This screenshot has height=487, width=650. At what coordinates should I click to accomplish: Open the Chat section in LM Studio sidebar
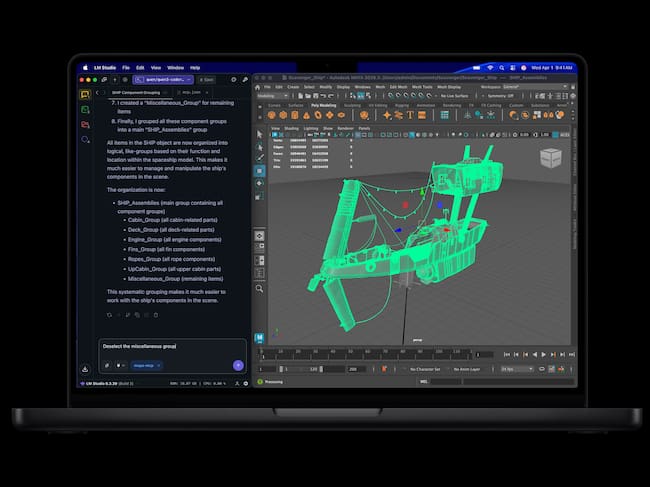pos(85,94)
